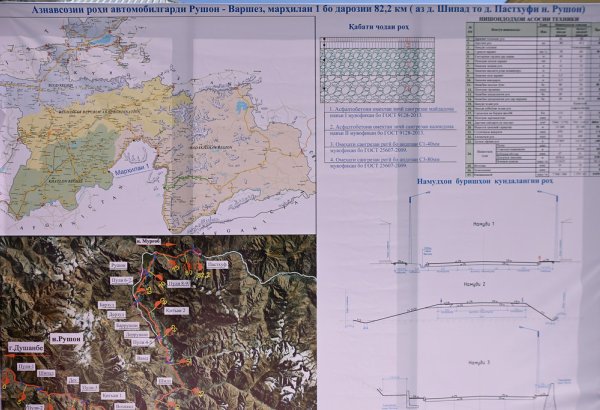Select the 'Қитъаи 2' section label
Image resolution: width=600 pixels, height=410 pixels.
point(176,311)
